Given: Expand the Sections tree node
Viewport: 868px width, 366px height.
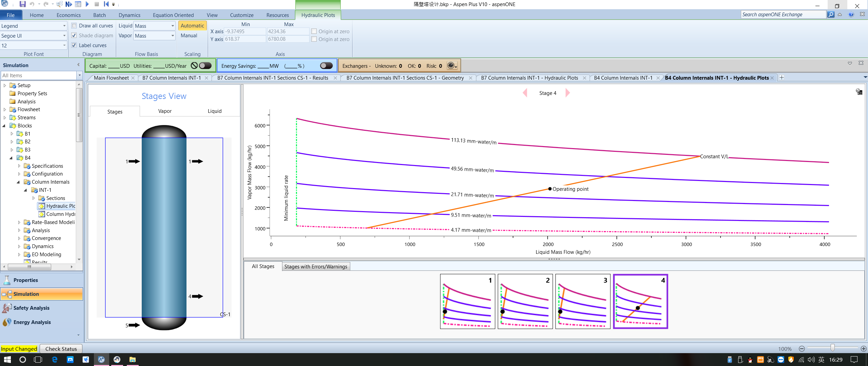Looking at the screenshot, I should [x=34, y=198].
